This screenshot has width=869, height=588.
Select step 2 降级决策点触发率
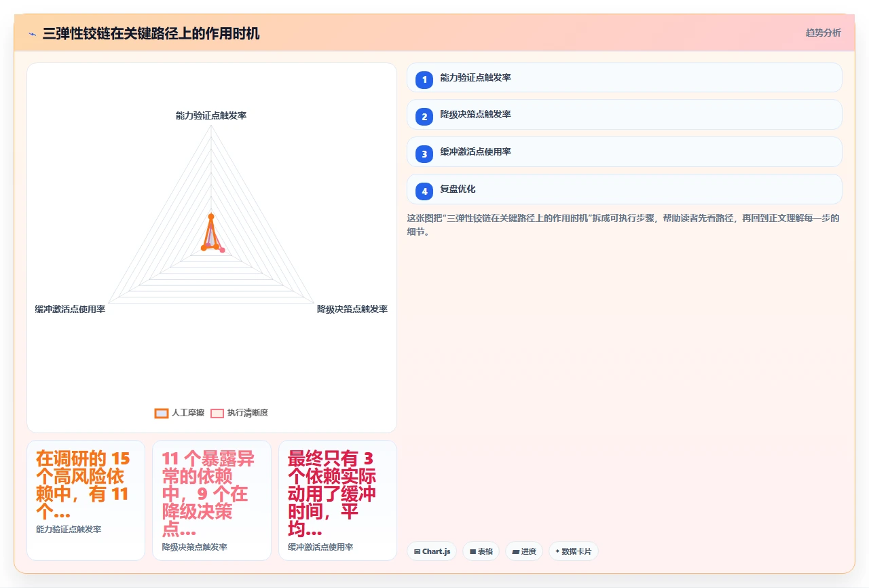pos(624,115)
